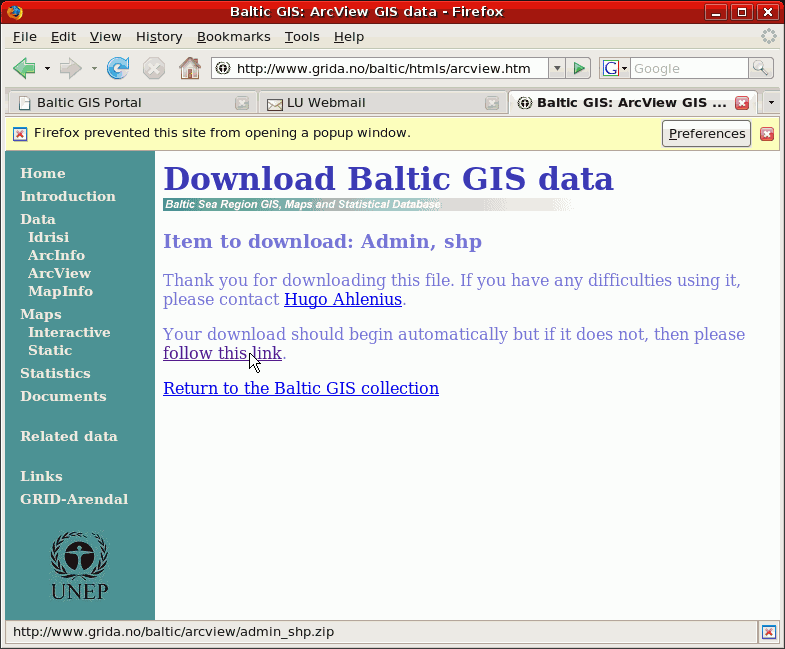The width and height of the screenshot is (785, 649).
Task: Click the green Go arrow beside URL
Action: coord(579,68)
